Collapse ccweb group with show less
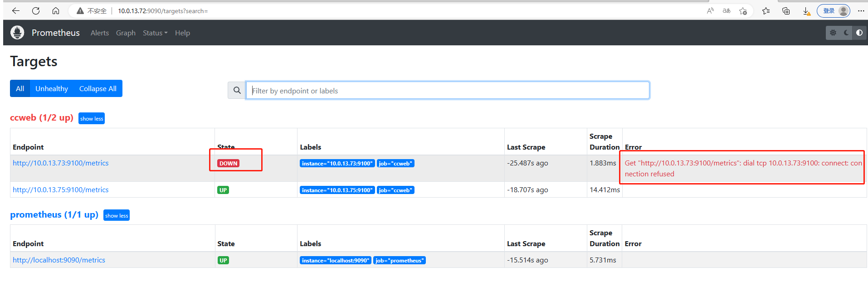This screenshot has height=301, width=868. (x=92, y=118)
